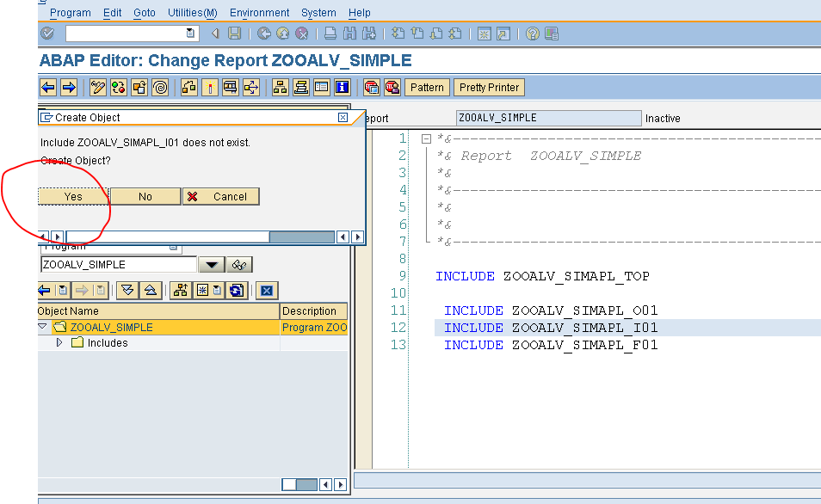The image size is (821, 504).
Task: Open the System menu
Action: click(318, 13)
